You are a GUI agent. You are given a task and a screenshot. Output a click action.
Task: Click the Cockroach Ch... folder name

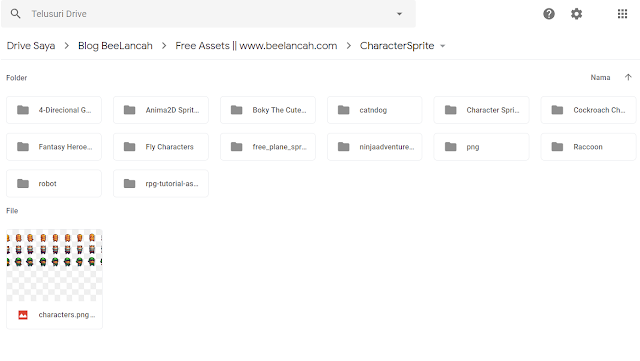599,110
